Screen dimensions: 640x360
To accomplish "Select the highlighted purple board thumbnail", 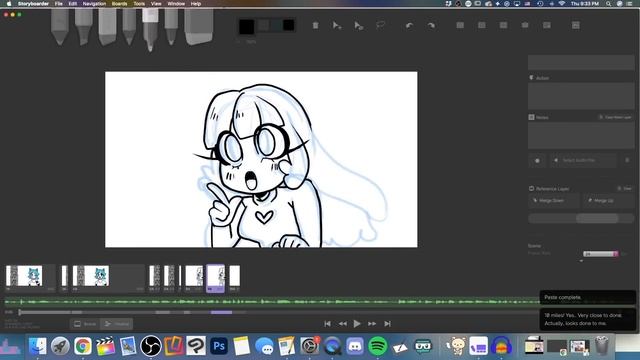I will coord(216,278).
